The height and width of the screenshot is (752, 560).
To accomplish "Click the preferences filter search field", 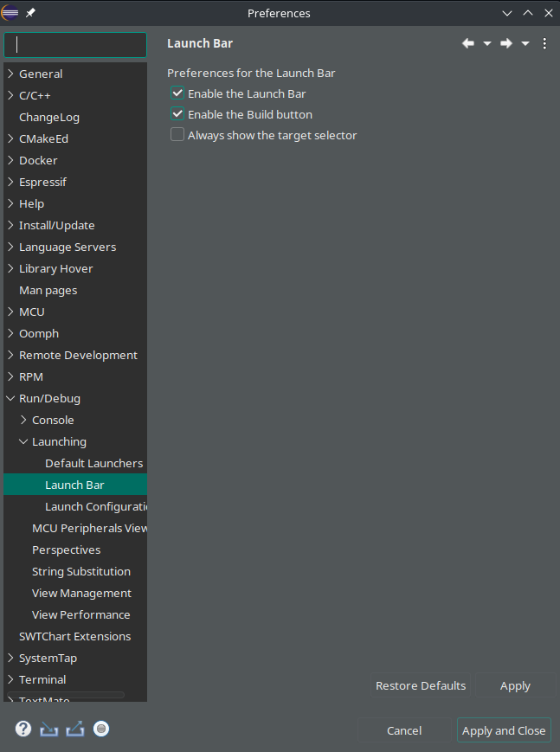I will click(74, 44).
